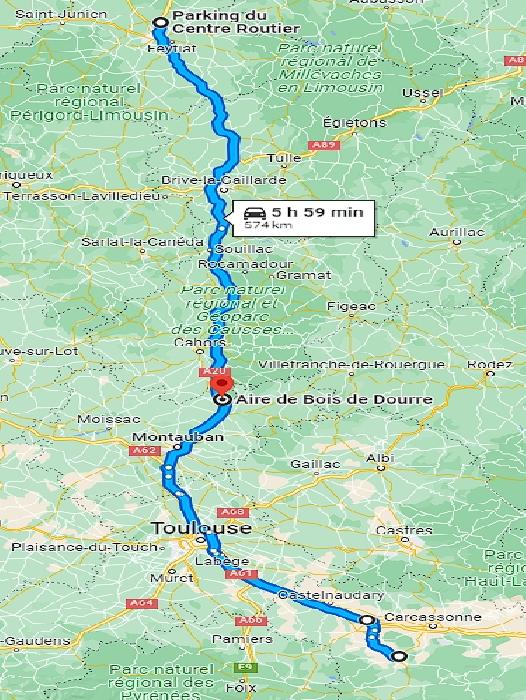Click the A61 highway shield near Labège
This screenshot has width=526, height=700.
tap(242, 574)
